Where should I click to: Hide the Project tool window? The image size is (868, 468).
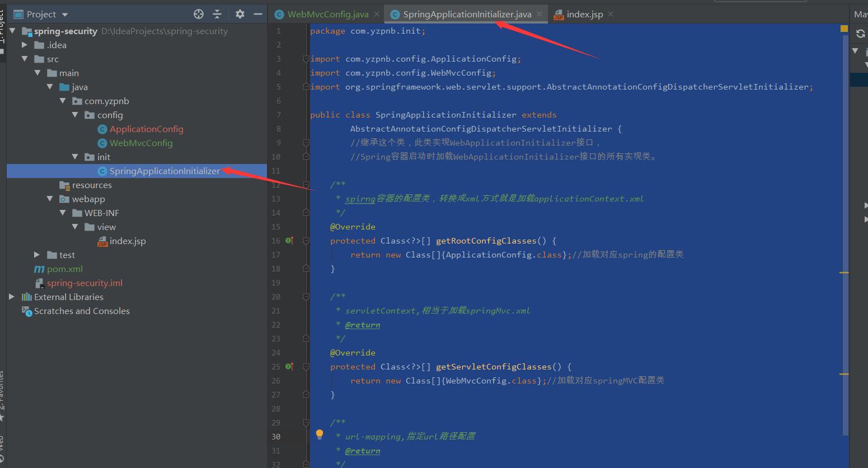point(257,13)
